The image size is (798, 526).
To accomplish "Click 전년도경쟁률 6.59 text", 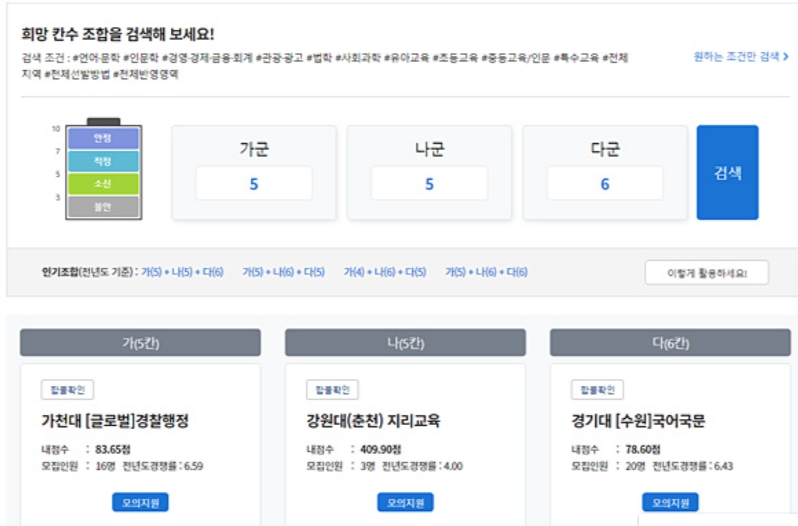I will coord(163,466).
